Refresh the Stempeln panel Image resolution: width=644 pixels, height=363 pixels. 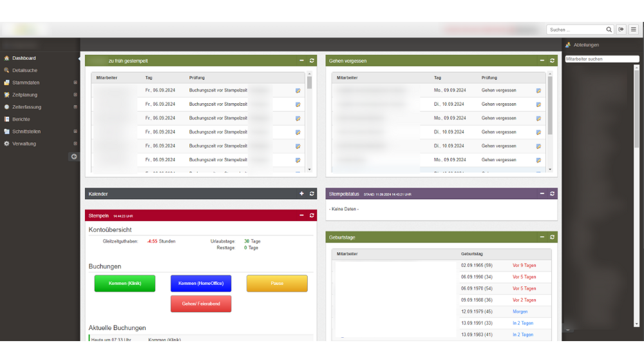click(x=312, y=215)
